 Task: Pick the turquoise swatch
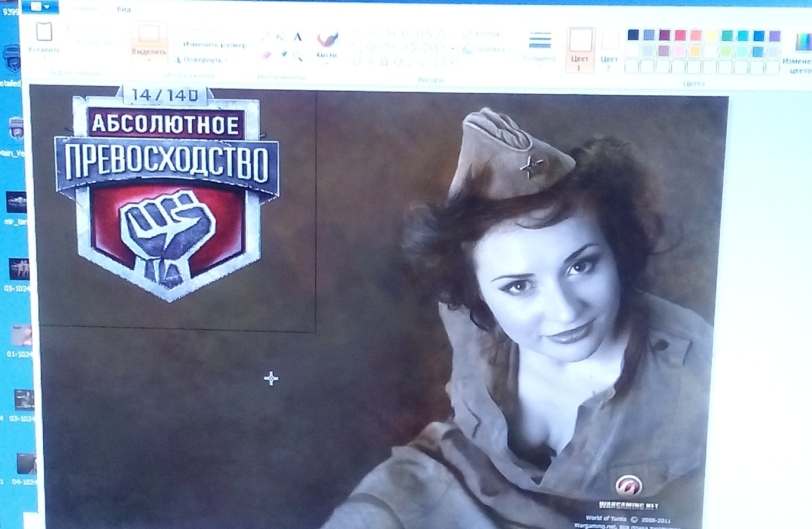(743, 36)
